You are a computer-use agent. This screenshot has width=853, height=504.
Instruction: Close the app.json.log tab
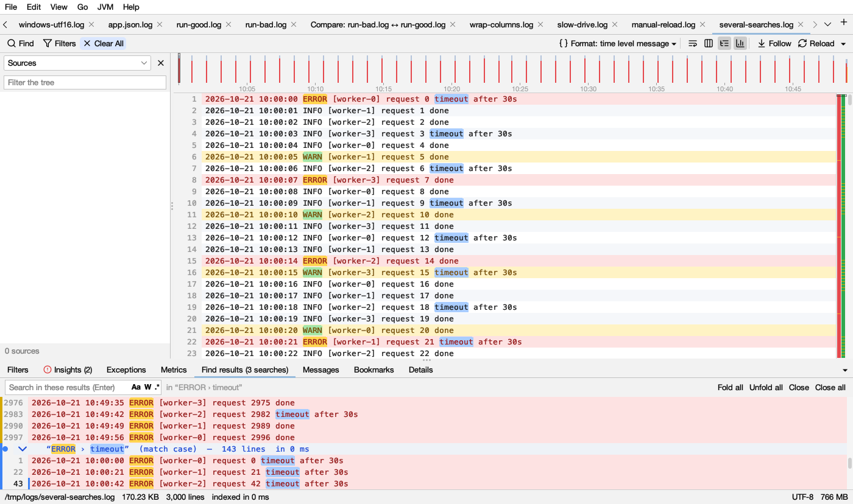tap(160, 24)
